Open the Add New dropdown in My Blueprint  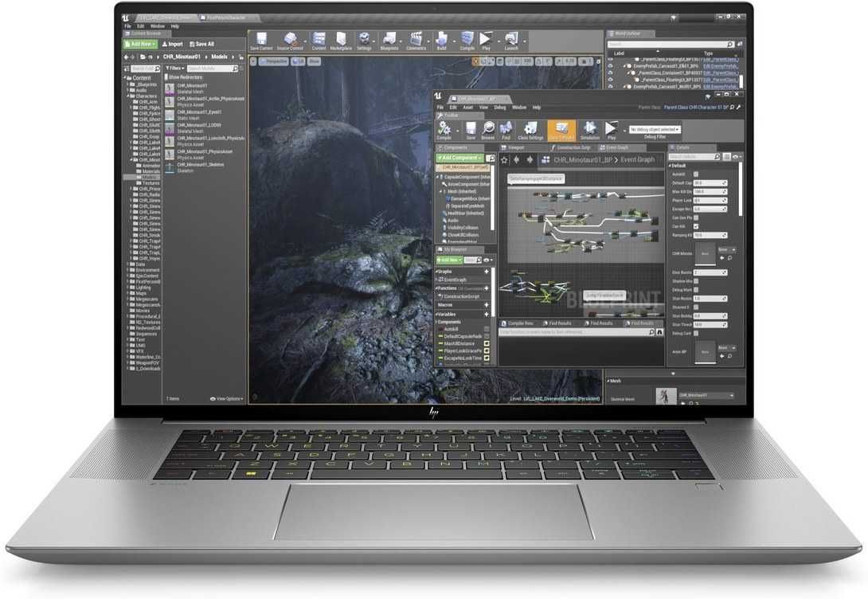(x=449, y=260)
